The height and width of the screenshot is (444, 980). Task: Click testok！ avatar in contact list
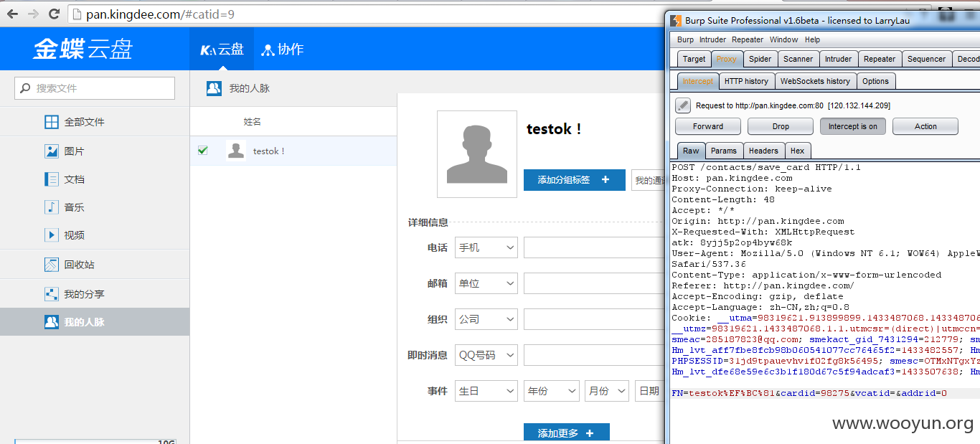(235, 151)
